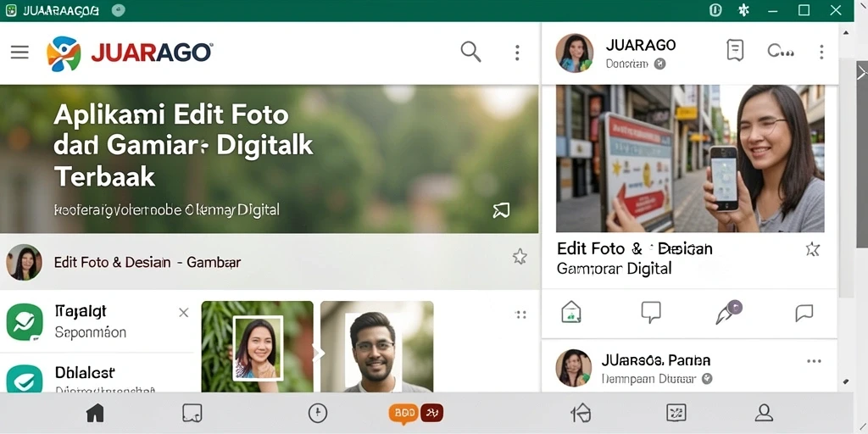Viewport: 868px width, 434px height.
Task: Open the avatar beside Edit Foto & Desiain - Gambar
Action: (24, 263)
